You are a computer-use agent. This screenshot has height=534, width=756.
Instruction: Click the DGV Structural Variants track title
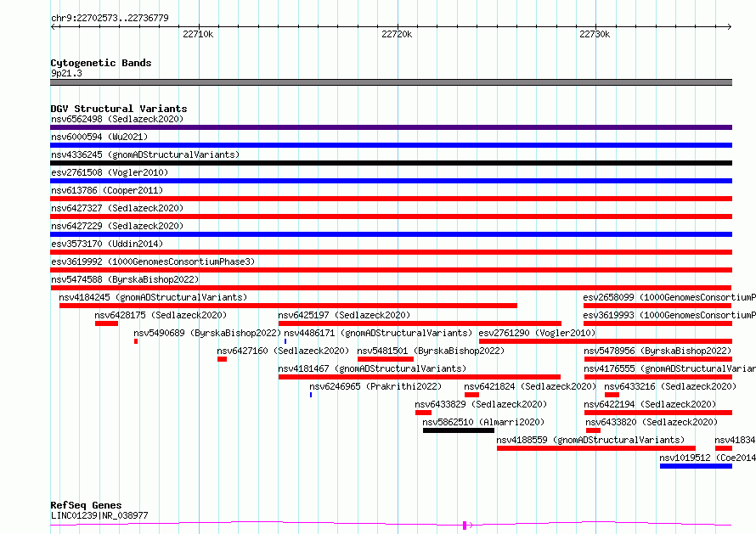click(119, 109)
